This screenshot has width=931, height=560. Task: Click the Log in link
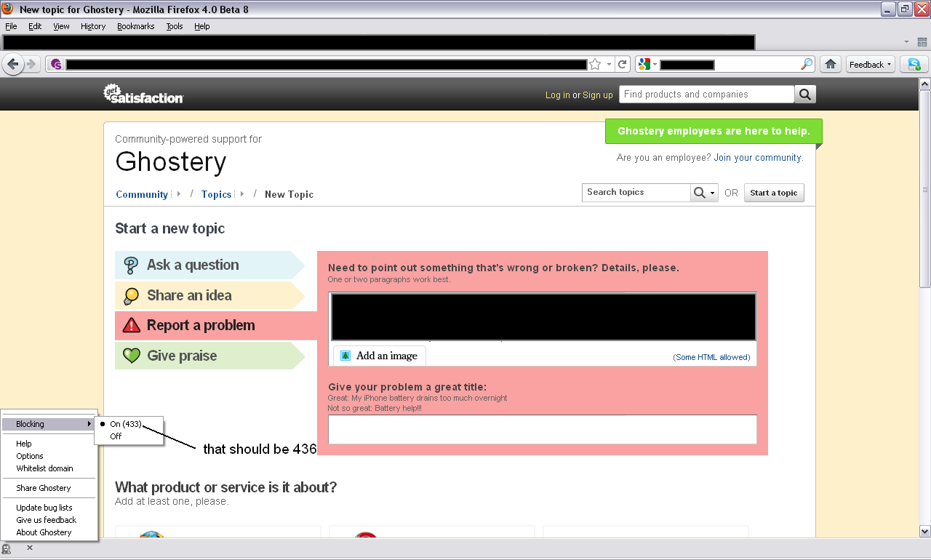[558, 95]
